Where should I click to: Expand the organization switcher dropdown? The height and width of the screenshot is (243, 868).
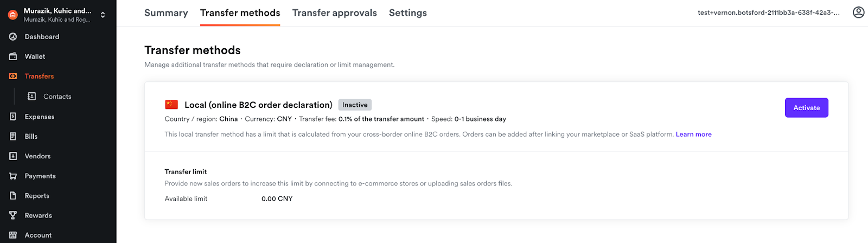pyautogui.click(x=103, y=15)
